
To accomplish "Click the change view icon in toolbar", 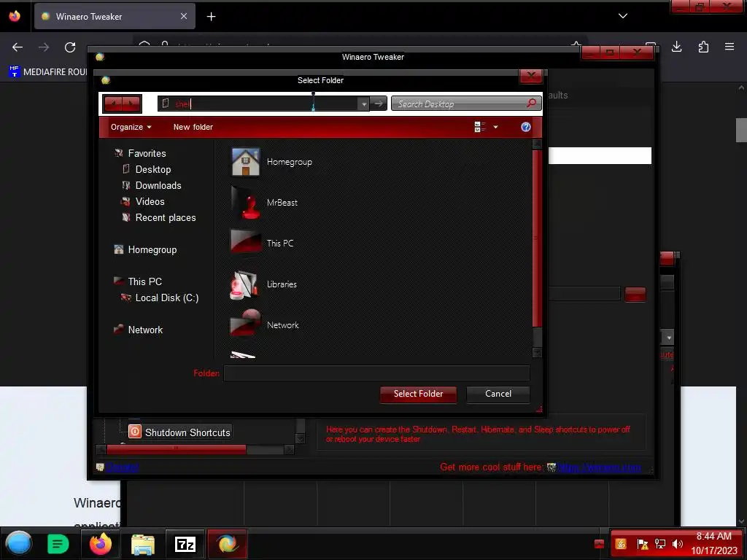I will click(480, 127).
